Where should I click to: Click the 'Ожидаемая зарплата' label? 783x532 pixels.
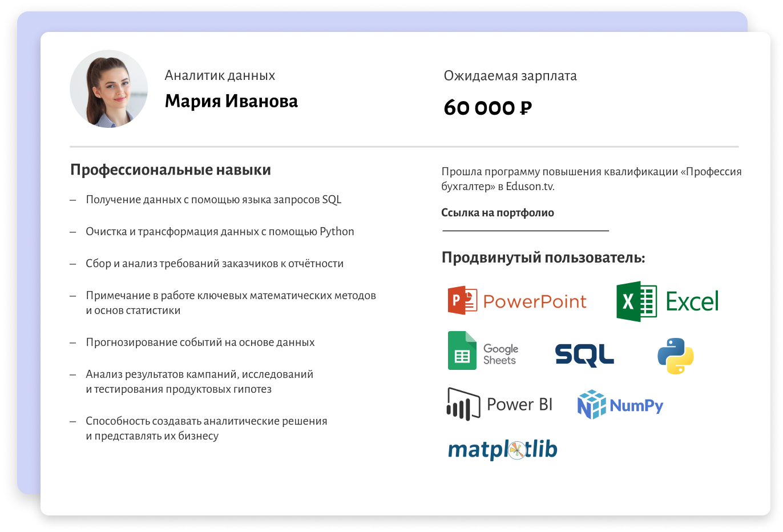[510, 76]
